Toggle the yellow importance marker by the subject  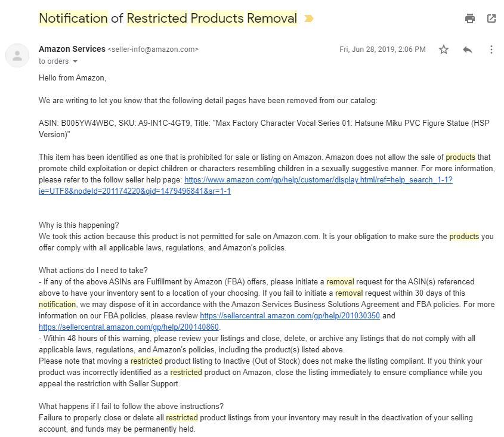(308, 18)
